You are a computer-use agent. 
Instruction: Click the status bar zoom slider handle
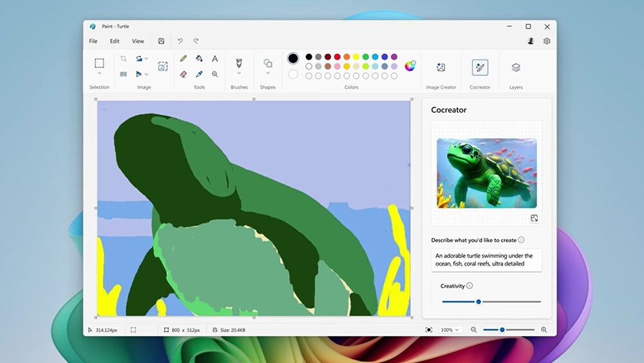pyautogui.click(x=502, y=329)
